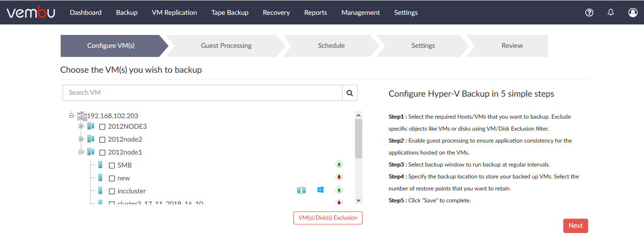
Task: Select the SMB VM checkbox
Action: click(112, 166)
